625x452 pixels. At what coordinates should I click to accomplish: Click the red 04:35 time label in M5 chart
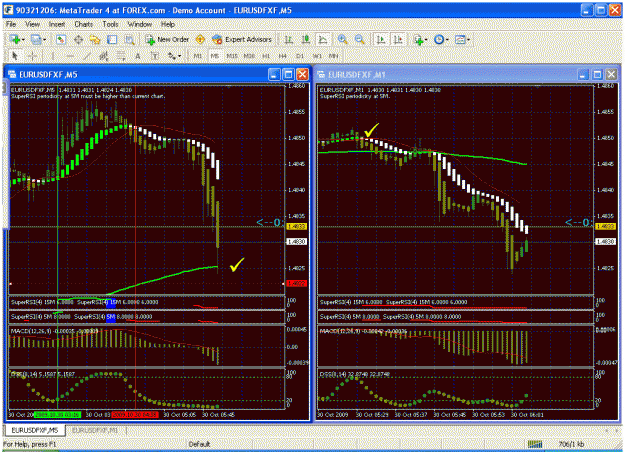coord(135,415)
